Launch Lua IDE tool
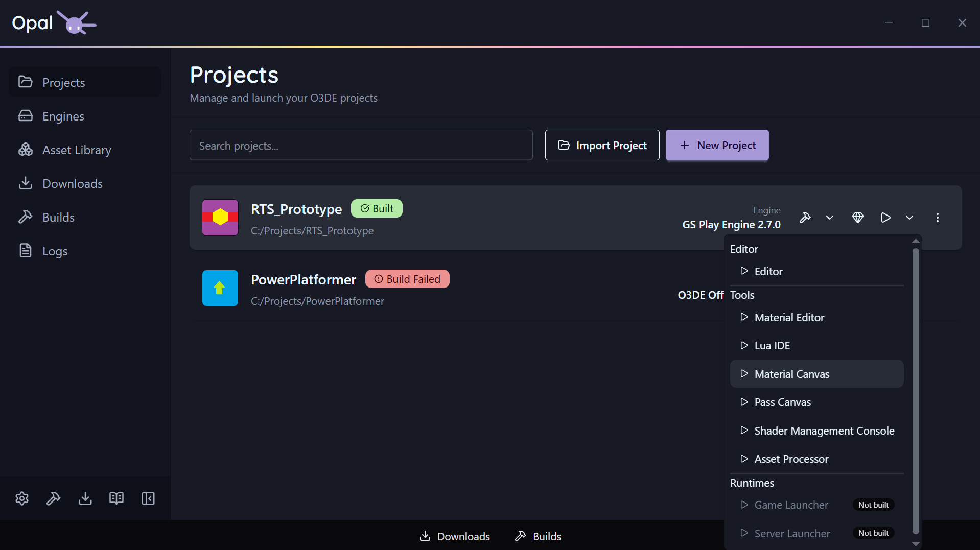This screenshot has width=980, height=550. pos(817,345)
